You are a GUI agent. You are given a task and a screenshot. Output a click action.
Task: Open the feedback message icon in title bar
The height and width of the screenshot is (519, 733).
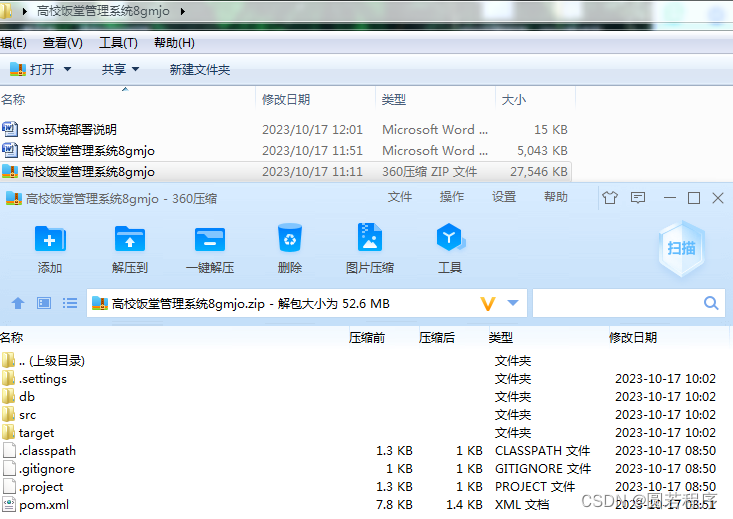[x=638, y=198]
